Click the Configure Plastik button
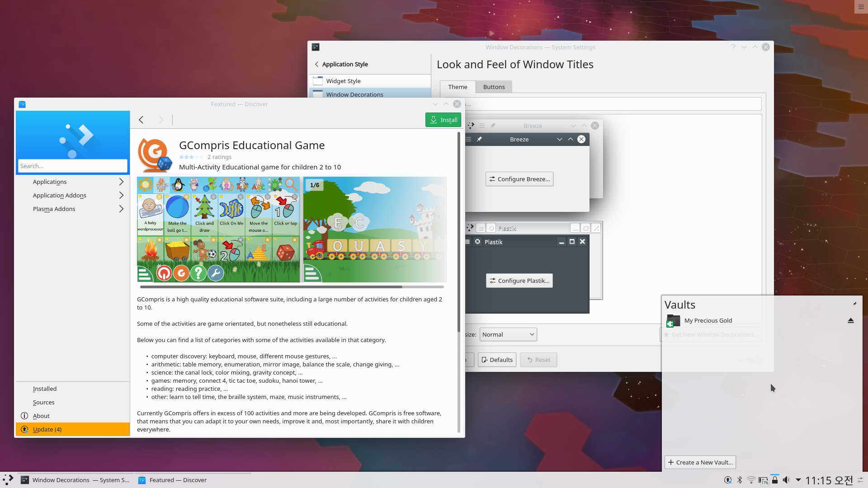 [519, 281]
